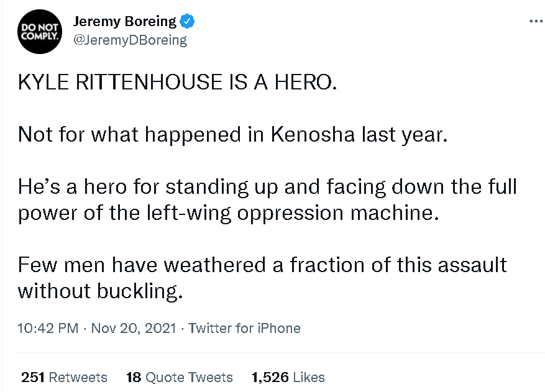The width and height of the screenshot is (545, 392).
Task: Click the 10:42 PM timestamp
Action: click(x=50, y=328)
